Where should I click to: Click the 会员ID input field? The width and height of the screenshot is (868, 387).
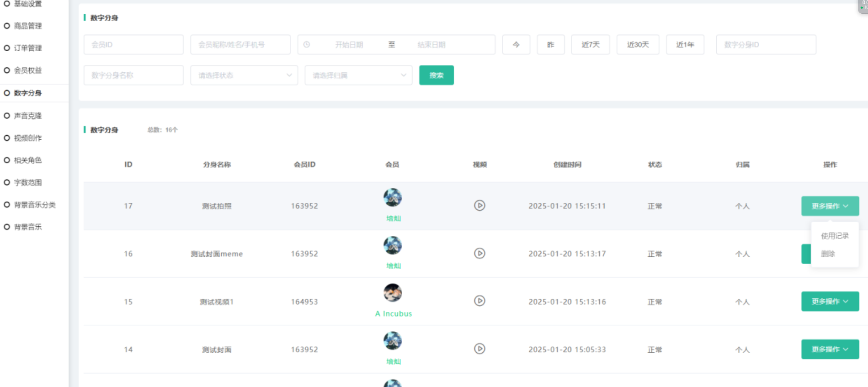click(133, 45)
